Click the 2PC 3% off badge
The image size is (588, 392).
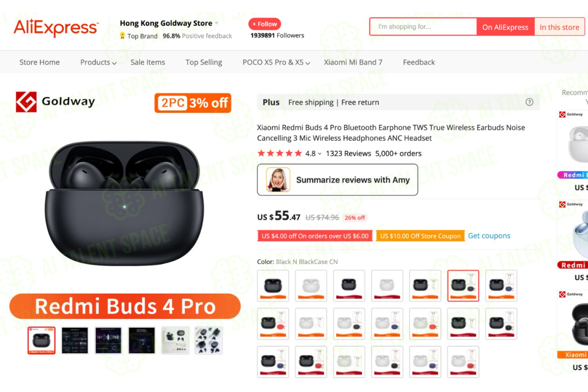click(193, 103)
